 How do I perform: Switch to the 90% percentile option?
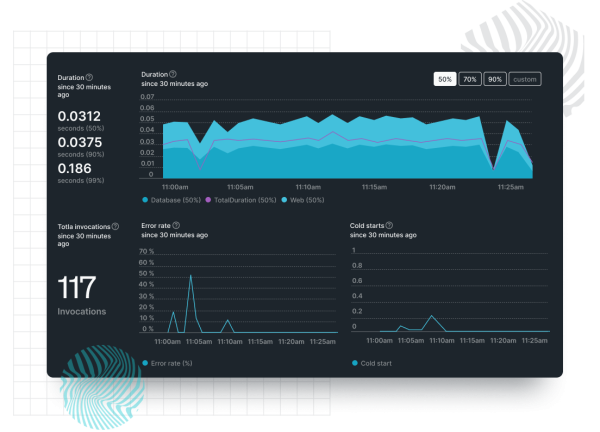click(x=495, y=79)
